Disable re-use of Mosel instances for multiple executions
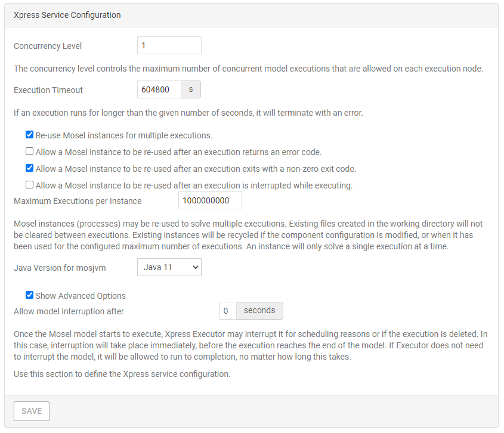Screen dimensions: 504x433 point(29,135)
